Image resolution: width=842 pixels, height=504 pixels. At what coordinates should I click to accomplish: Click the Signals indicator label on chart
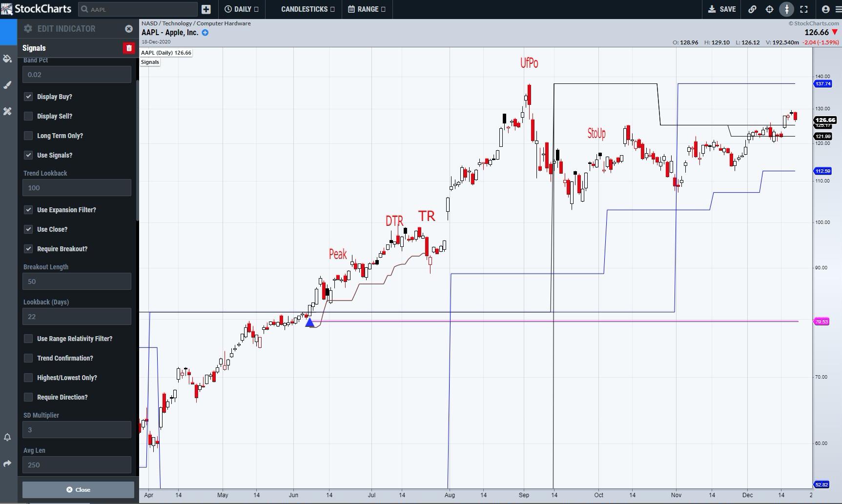coord(150,62)
